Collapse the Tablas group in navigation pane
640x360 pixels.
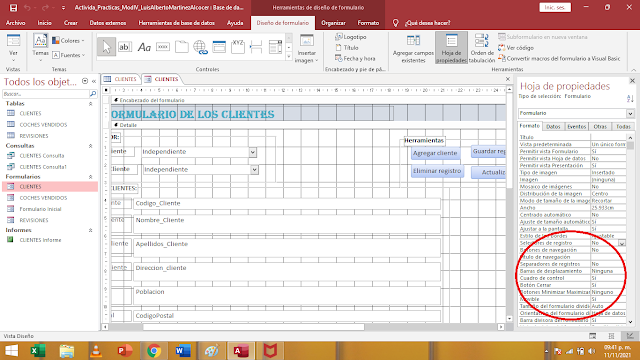[x=91, y=104]
